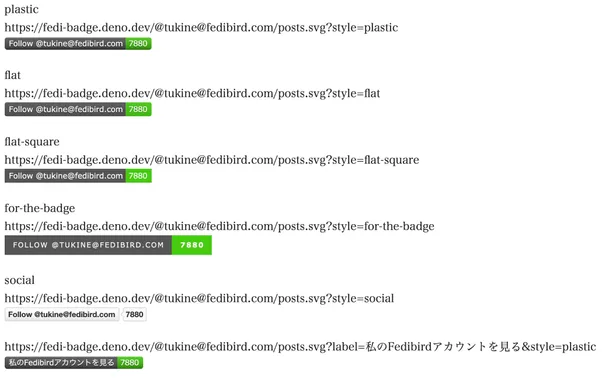Click the flat style Follow @tukine badge
Viewport: 602px width, 383px height.
(x=65, y=109)
